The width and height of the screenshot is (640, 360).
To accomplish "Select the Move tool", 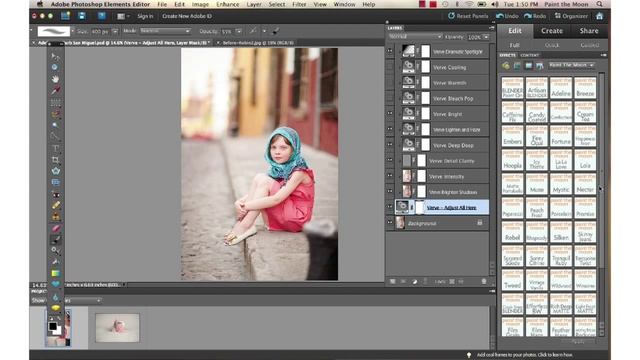I will coord(55,56).
